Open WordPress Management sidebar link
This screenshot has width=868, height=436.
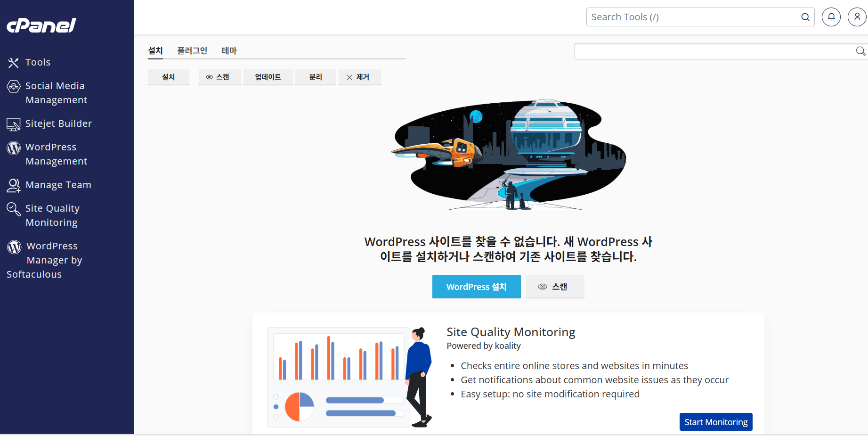56,154
